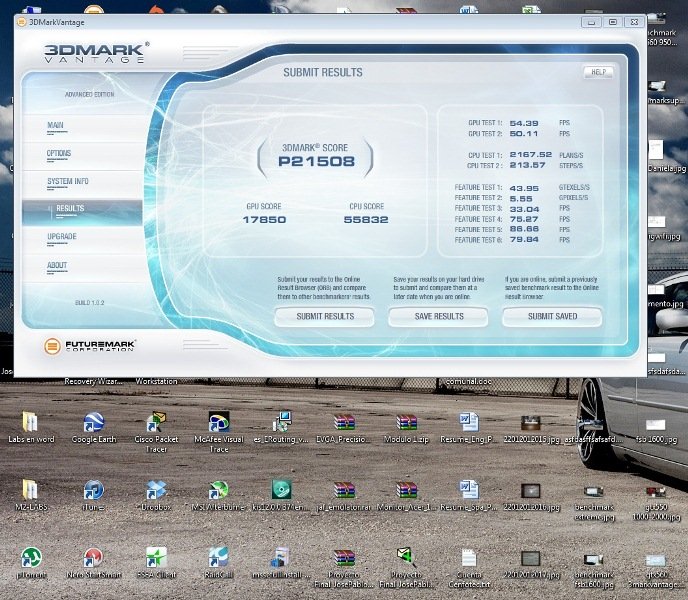Click the CPU score value 55832
This screenshot has height=600, width=688.
(366, 219)
